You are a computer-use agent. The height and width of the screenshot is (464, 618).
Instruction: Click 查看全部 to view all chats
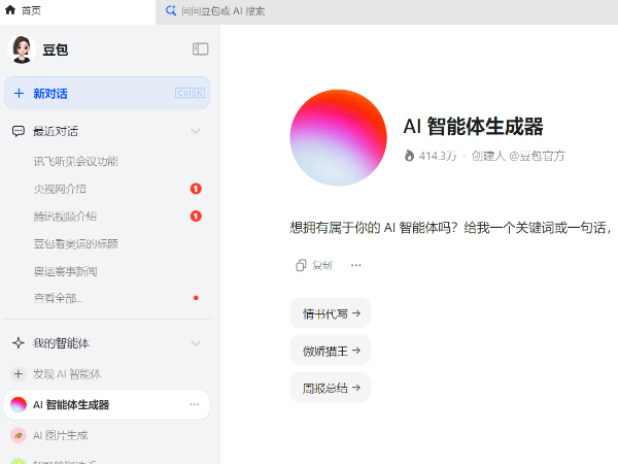click(x=58, y=298)
